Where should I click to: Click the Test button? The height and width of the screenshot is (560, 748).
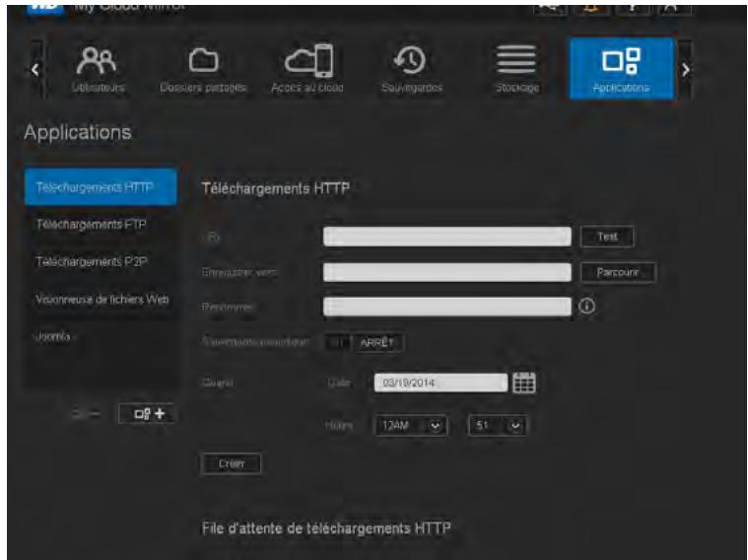pos(607,237)
